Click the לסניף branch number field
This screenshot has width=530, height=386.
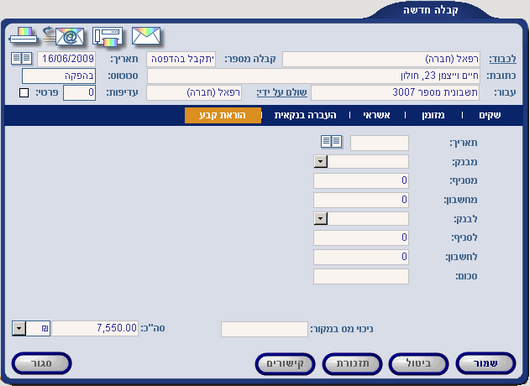coord(361,238)
